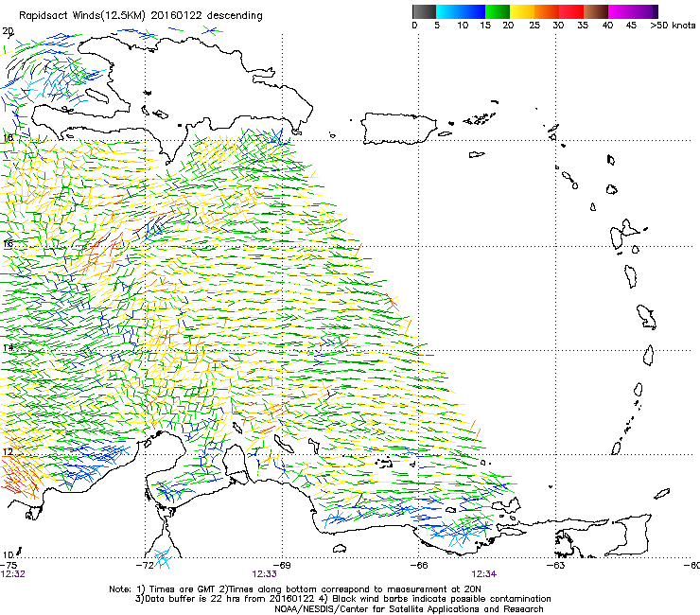This screenshot has width=700, height=615.
Task: Click the Guadeloupe island outline
Action: [624, 233]
